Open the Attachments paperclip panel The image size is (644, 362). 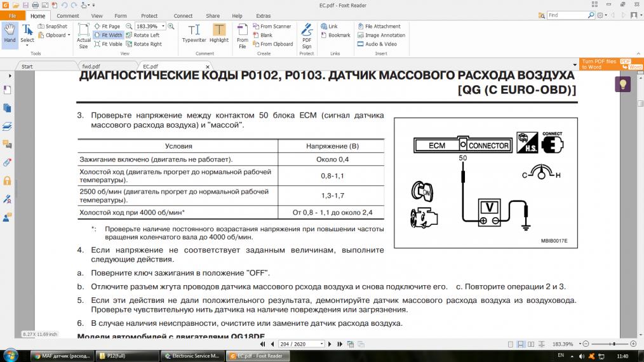coord(7,163)
